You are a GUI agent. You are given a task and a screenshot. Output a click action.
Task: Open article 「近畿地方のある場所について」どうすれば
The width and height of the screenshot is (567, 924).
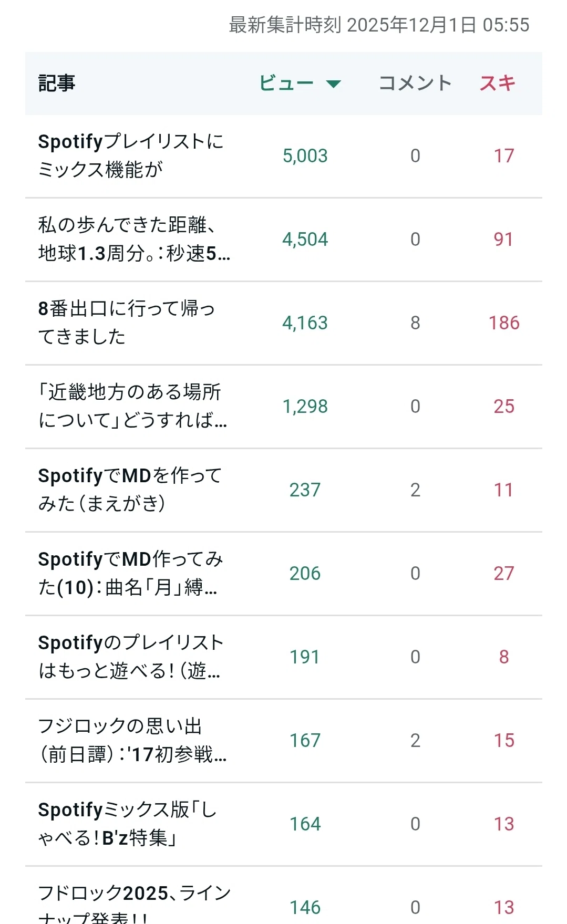(x=132, y=406)
